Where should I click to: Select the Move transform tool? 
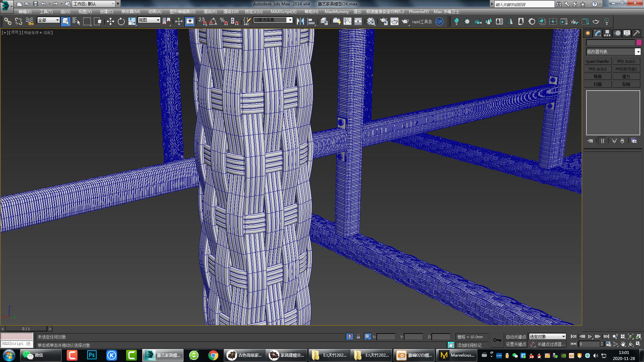[110, 22]
